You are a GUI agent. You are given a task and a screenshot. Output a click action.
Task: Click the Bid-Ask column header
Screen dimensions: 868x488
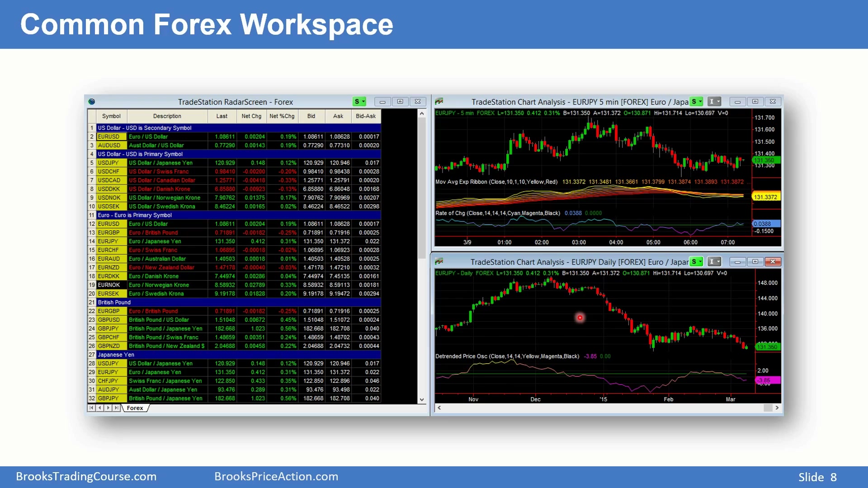pyautogui.click(x=366, y=116)
